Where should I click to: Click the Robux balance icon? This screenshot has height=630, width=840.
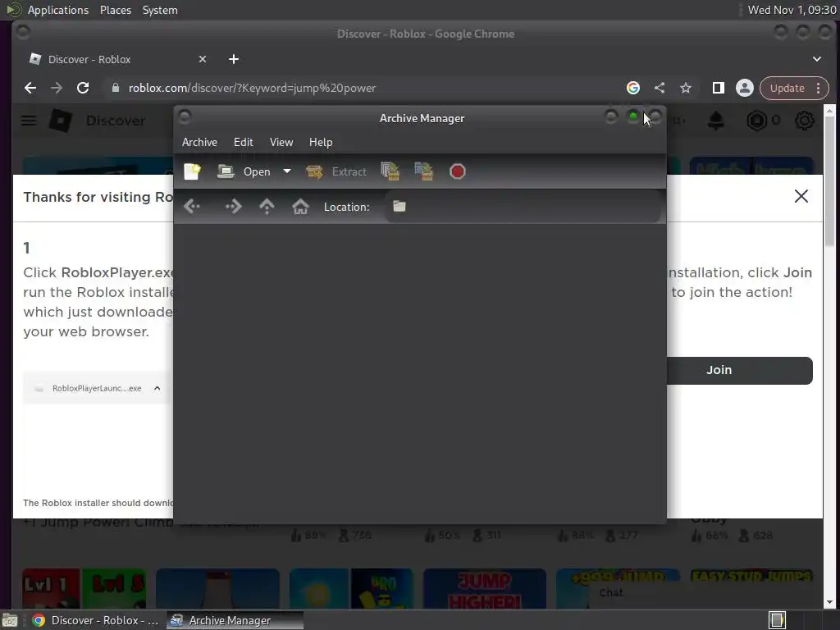tap(757, 121)
